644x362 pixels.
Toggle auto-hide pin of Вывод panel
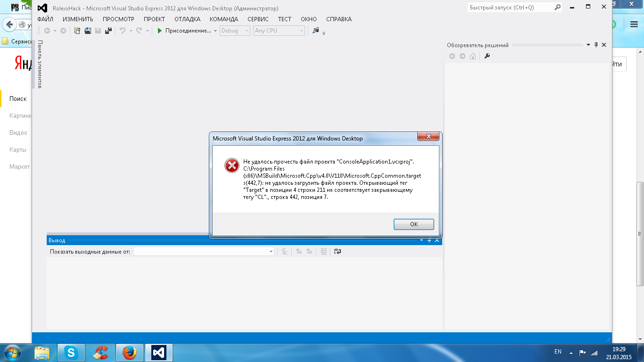coord(429,241)
